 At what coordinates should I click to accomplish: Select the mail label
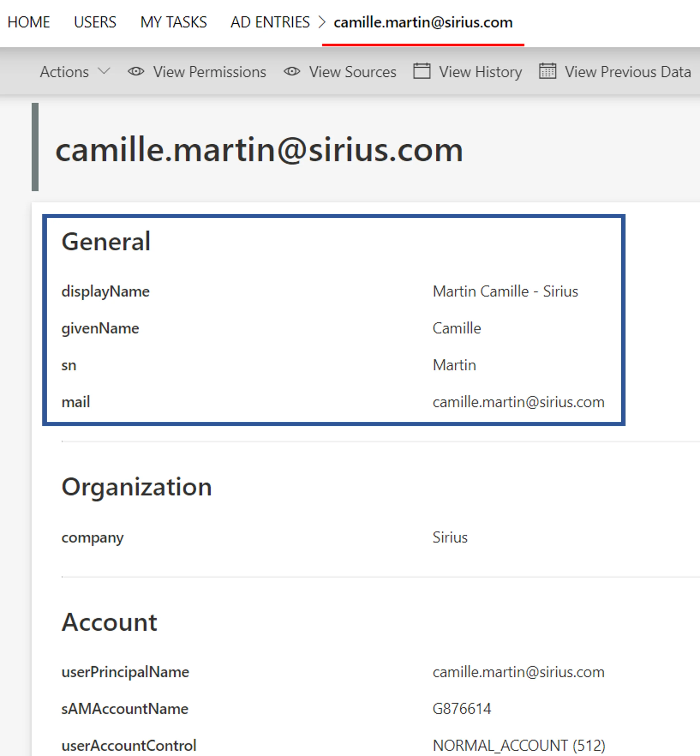tap(76, 402)
